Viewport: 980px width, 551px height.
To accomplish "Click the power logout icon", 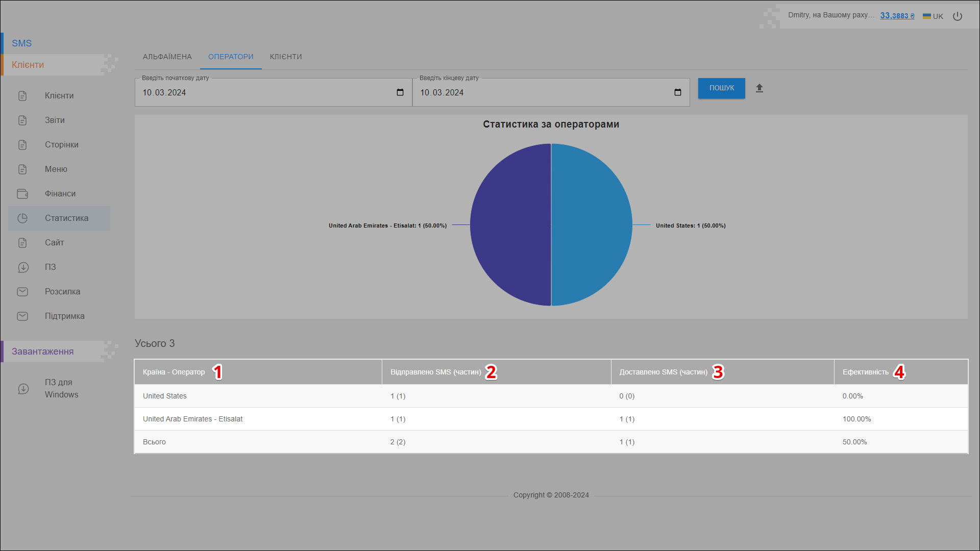I will pos(958,16).
